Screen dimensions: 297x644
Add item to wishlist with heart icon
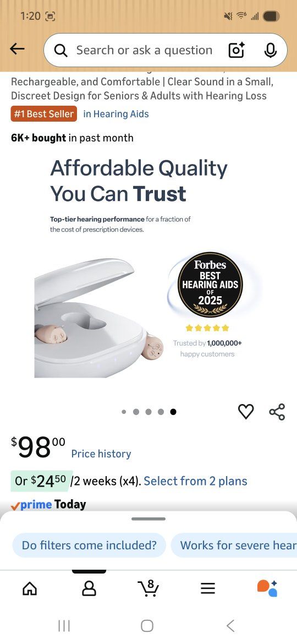pyautogui.click(x=246, y=412)
